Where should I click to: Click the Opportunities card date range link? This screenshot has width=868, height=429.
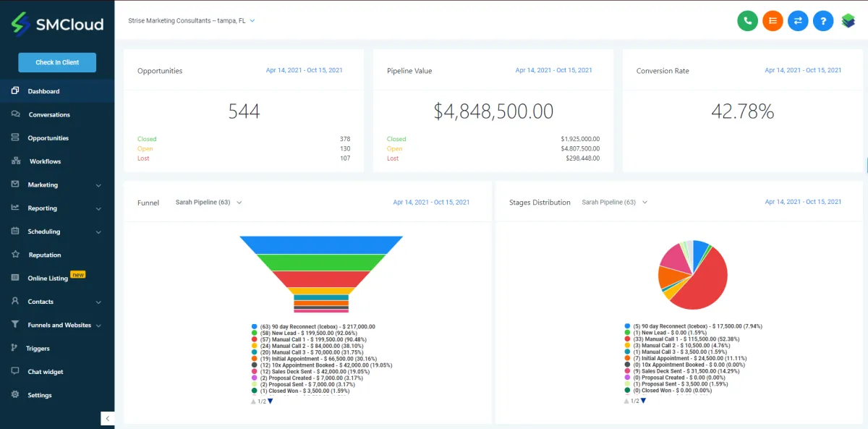pos(305,70)
